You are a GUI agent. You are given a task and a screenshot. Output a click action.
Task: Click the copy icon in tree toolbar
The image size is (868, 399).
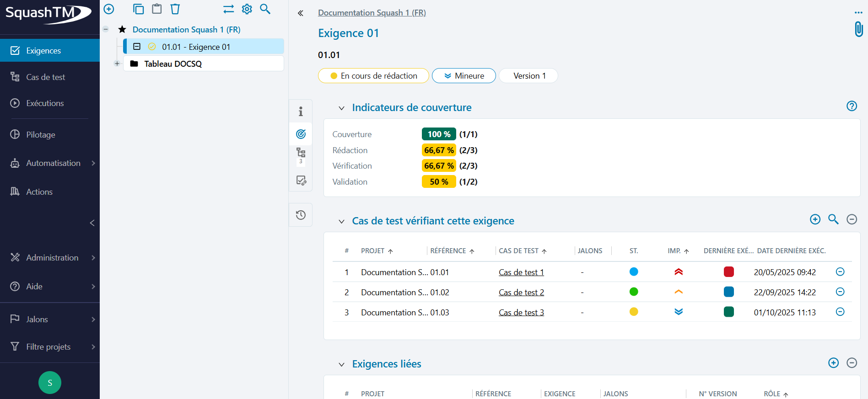pyautogui.click(x=138, y=9)
